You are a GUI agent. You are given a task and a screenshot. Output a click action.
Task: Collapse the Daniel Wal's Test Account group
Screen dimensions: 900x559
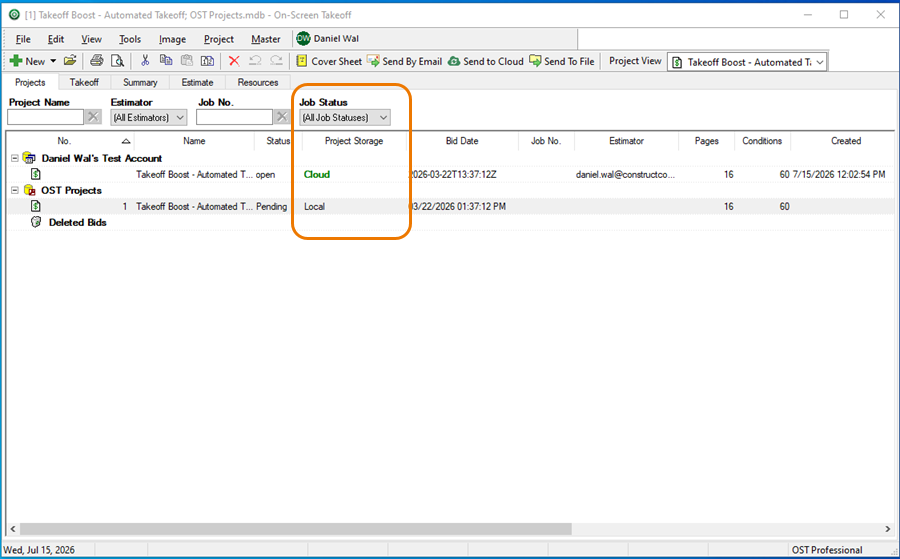pos(15,158)
